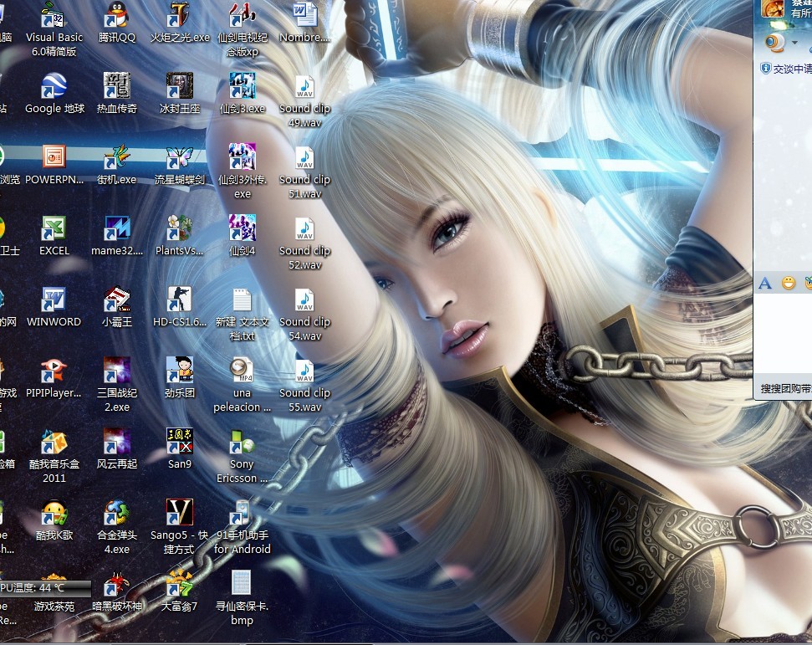Open the smiley emoticon picker

[x=788, y=284]
